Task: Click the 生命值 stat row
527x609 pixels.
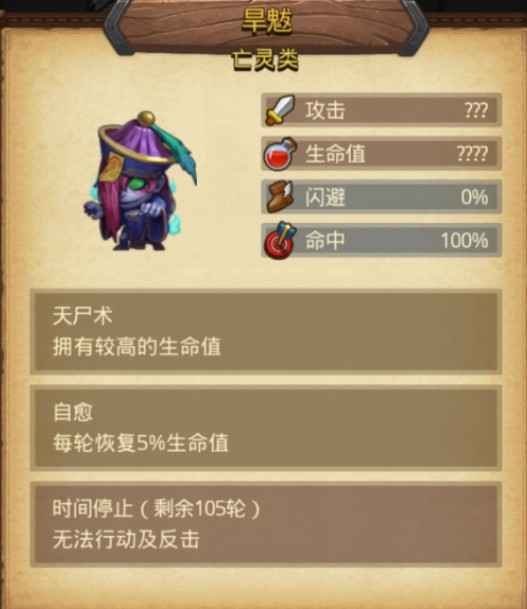Action: 381,153
